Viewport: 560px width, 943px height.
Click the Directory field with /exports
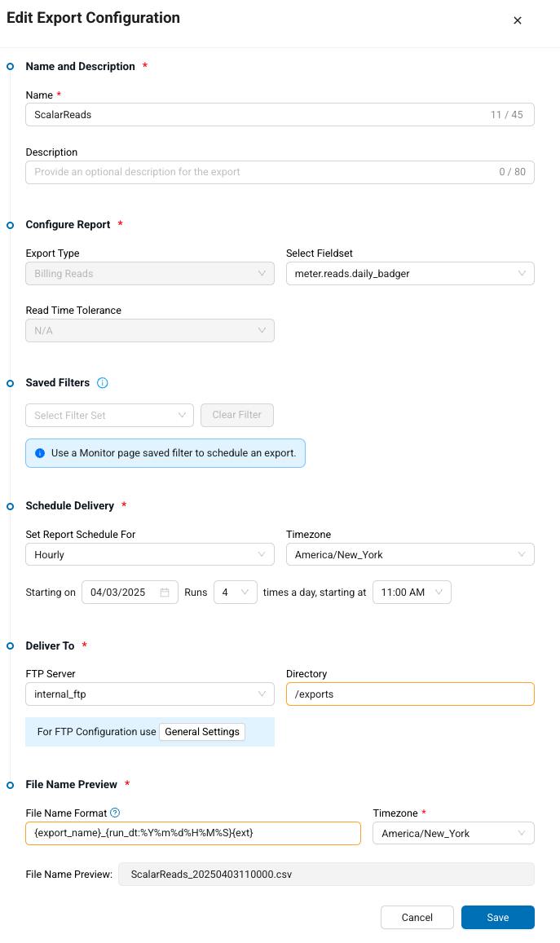coord(410,694)
